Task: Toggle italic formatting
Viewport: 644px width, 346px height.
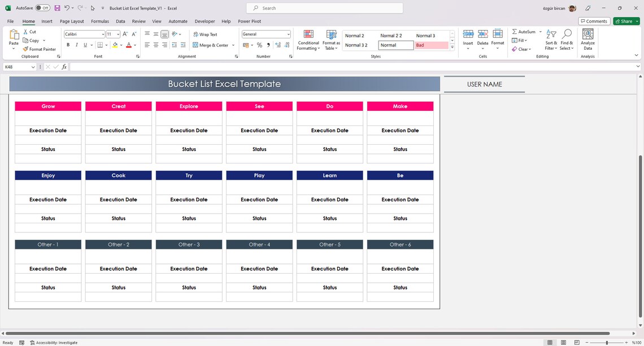Action: [x=76, y=45]
